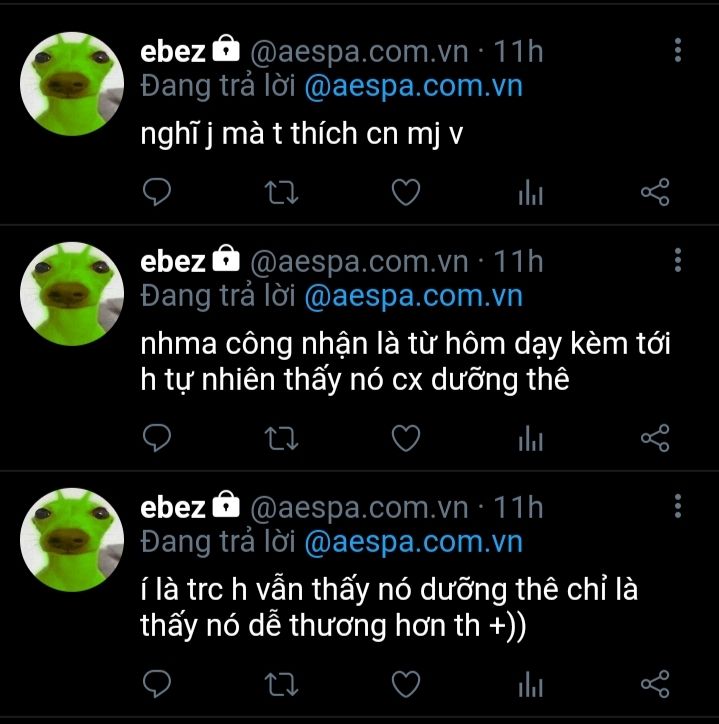
Task: Retweet the "nhma công nhận" tweet
Action: point(281,438)
